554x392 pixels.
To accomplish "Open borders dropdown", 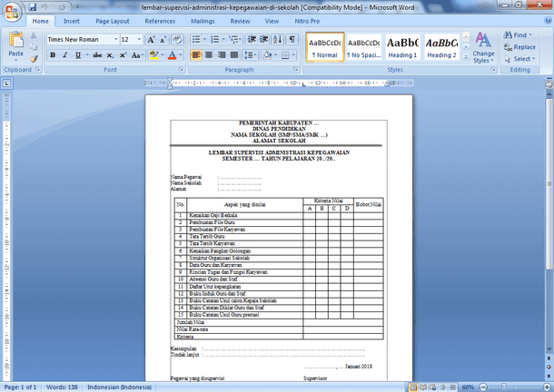I will click(293, 55).
